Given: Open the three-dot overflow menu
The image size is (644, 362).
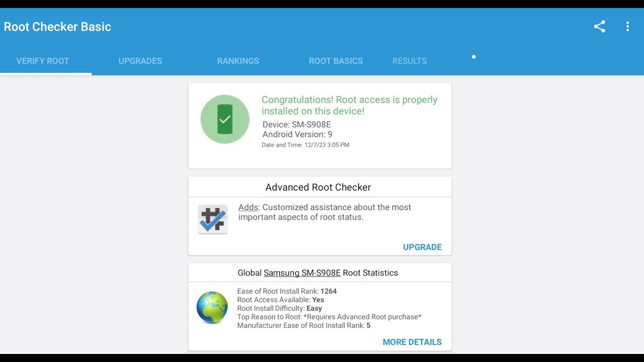Looking at the screenshot, I should pyautogui.click(x=627, y=27).
